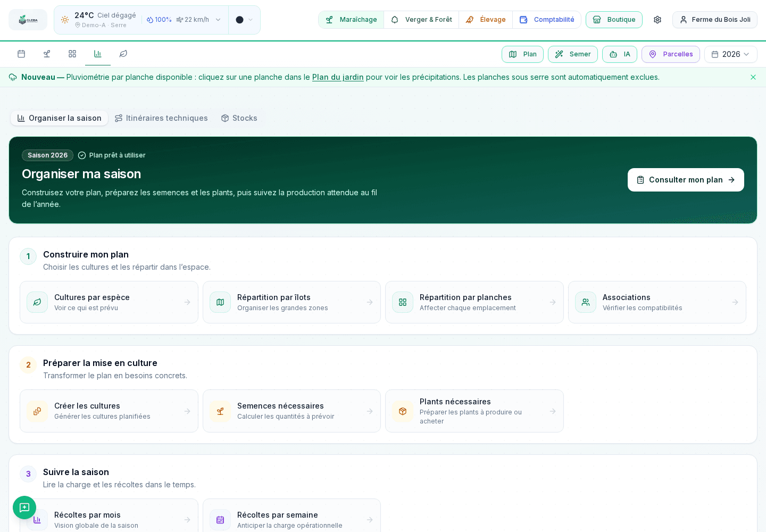Click the sun weather icon
The image size is (766, 532).
tap(65, 20)
